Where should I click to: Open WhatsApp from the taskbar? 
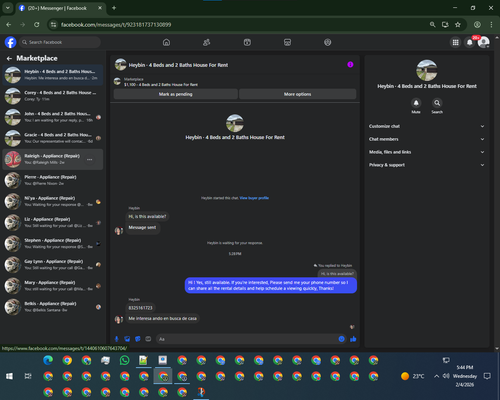(x=124, y=360)
